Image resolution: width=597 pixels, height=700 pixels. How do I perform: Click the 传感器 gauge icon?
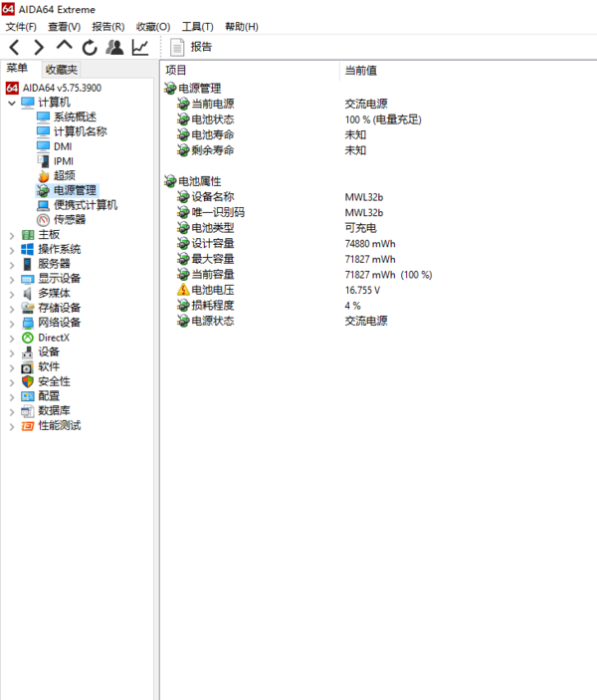pos(43,220)
